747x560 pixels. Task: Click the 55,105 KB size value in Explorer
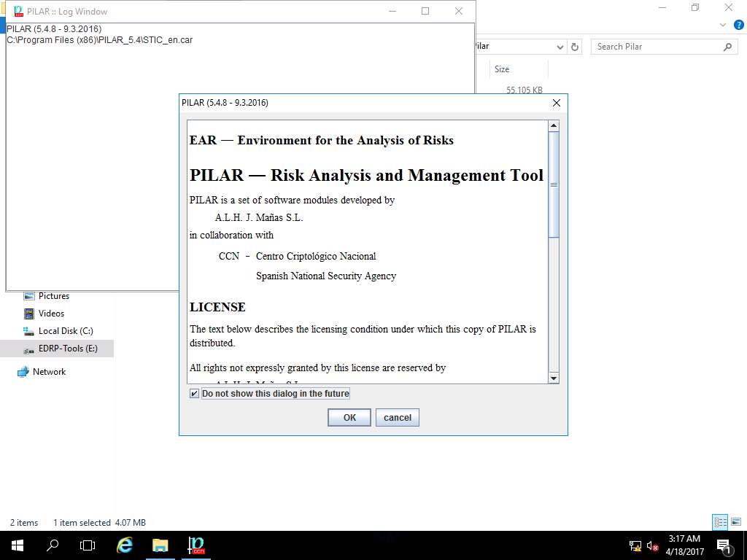(524, 90)
